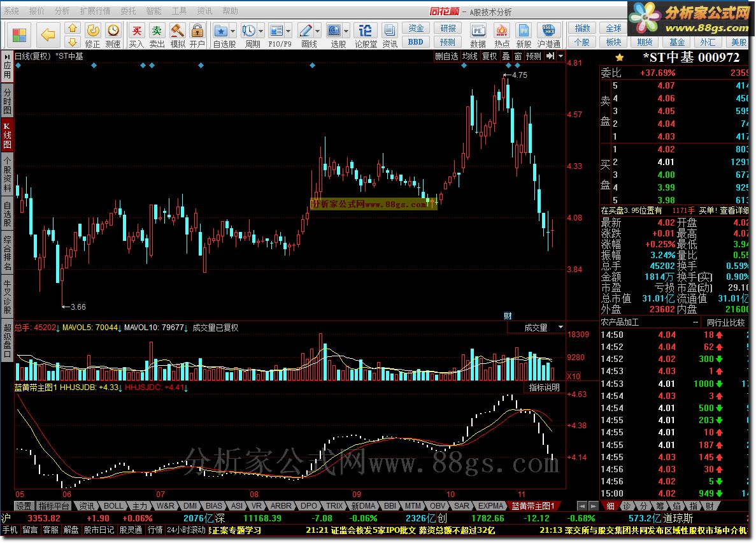Open the F10/F9 info icon

pos(276,31)
